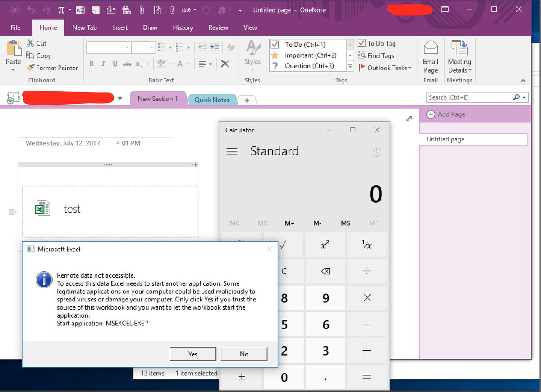Click the OneNote notebook icon in quick access toolbar

[80, 10]
